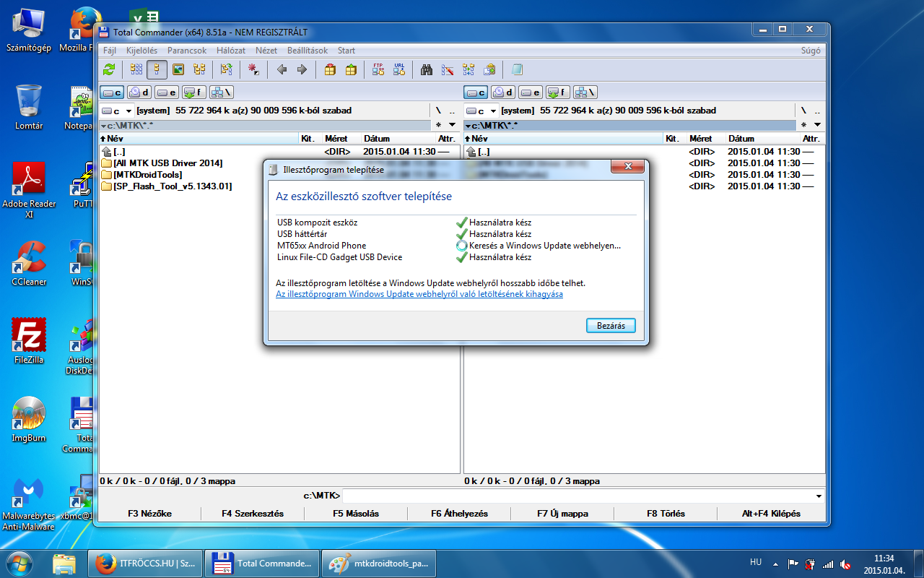Viewport: 924px width, 578px height.
Task: Click link to skip Windows Update driver download
Action: tap(419, 294)
